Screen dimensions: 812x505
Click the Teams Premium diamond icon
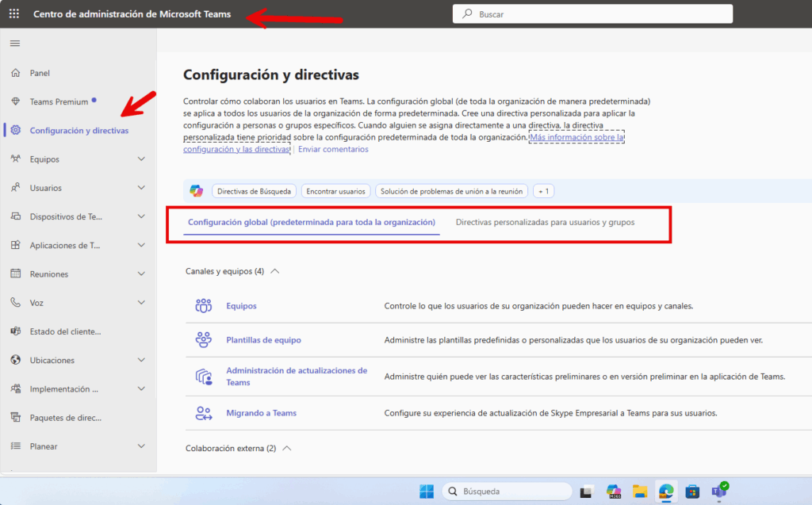[x=15, y=101]
